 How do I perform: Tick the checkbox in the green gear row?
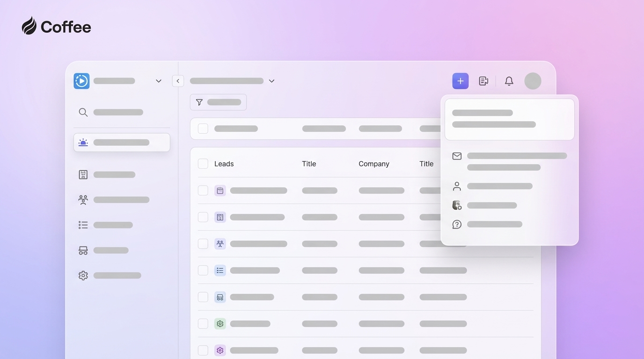[x=203, y=323]
